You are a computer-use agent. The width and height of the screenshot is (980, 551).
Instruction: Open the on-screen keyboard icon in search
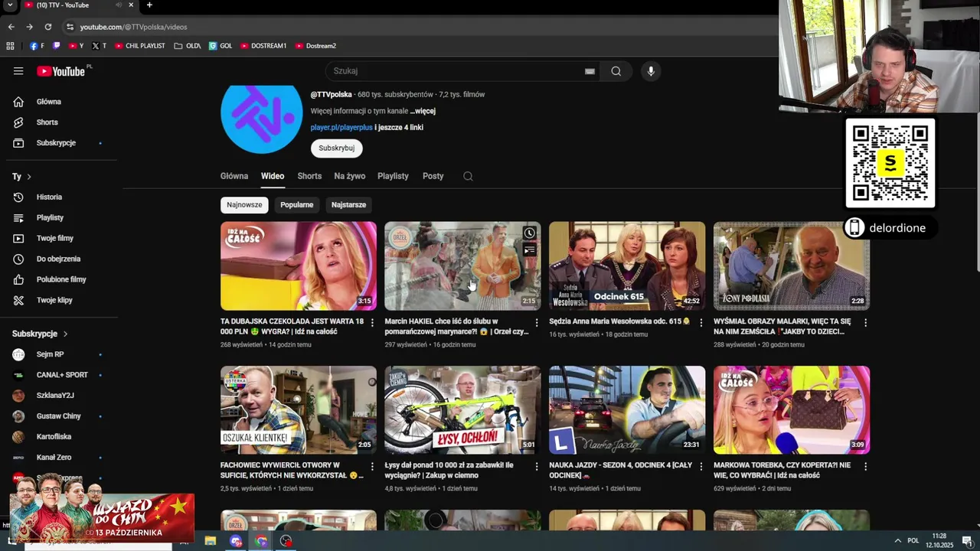point(590,71)
